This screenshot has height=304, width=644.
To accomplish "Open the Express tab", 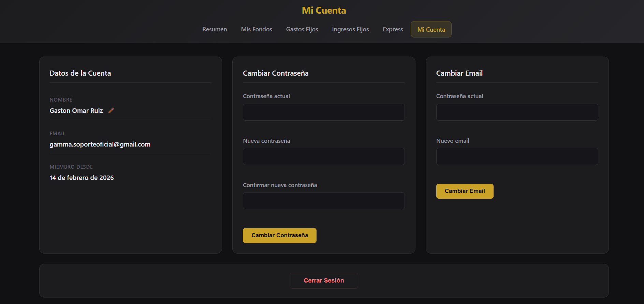I will pyautogui.click(x=393, y=29).
